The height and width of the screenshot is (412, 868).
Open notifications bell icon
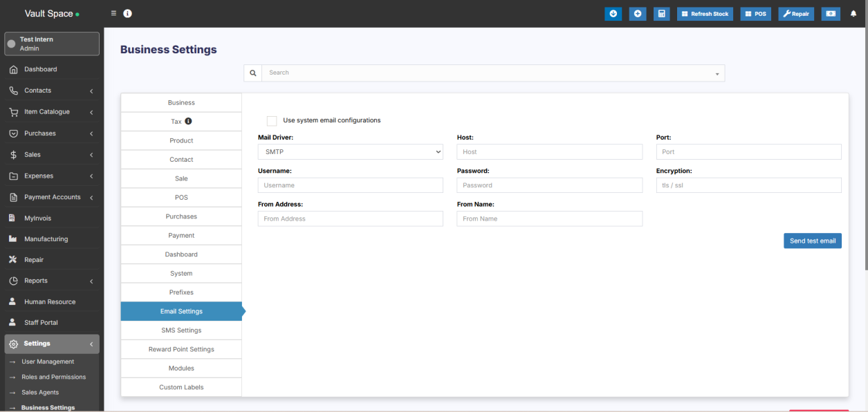853,14
